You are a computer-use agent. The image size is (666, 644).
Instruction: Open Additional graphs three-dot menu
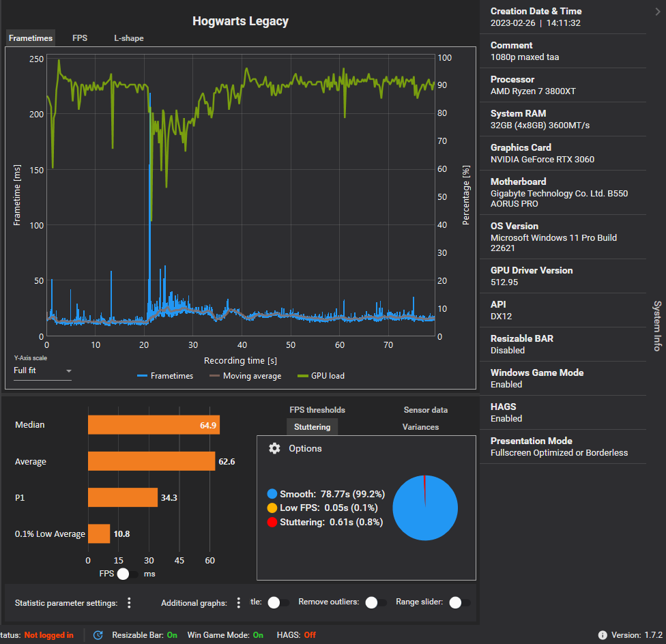239,603
